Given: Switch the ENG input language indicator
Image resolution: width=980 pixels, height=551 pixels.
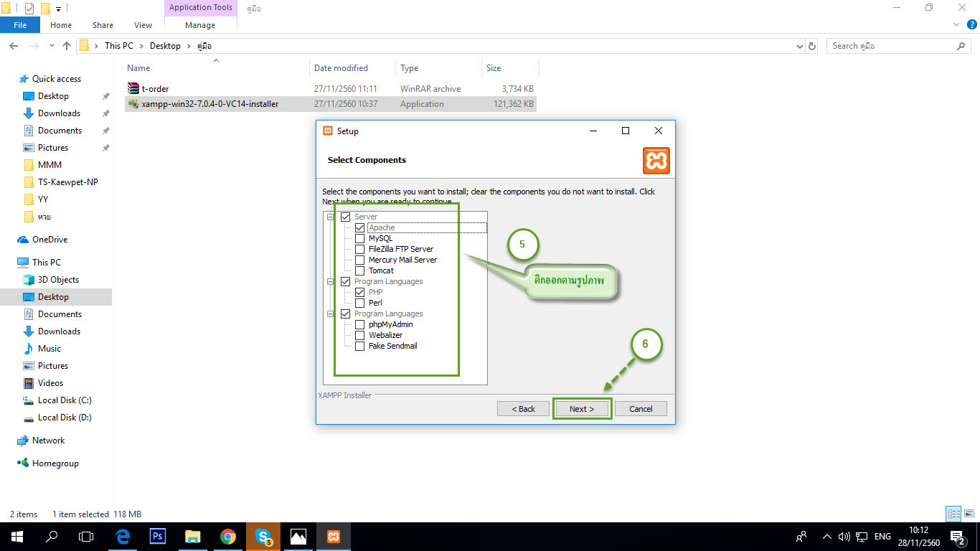Looking at the screenshot, I should pyautogui.click(x=882, y=536).
